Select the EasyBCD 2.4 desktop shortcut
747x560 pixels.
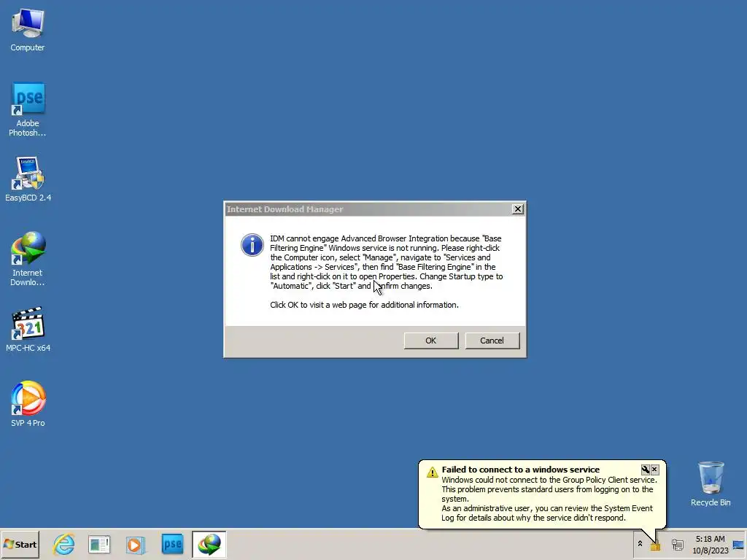(x=28, y=179)
